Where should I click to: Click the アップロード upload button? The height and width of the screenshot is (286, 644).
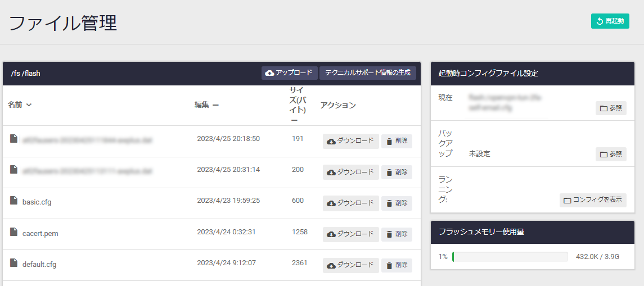289,73
